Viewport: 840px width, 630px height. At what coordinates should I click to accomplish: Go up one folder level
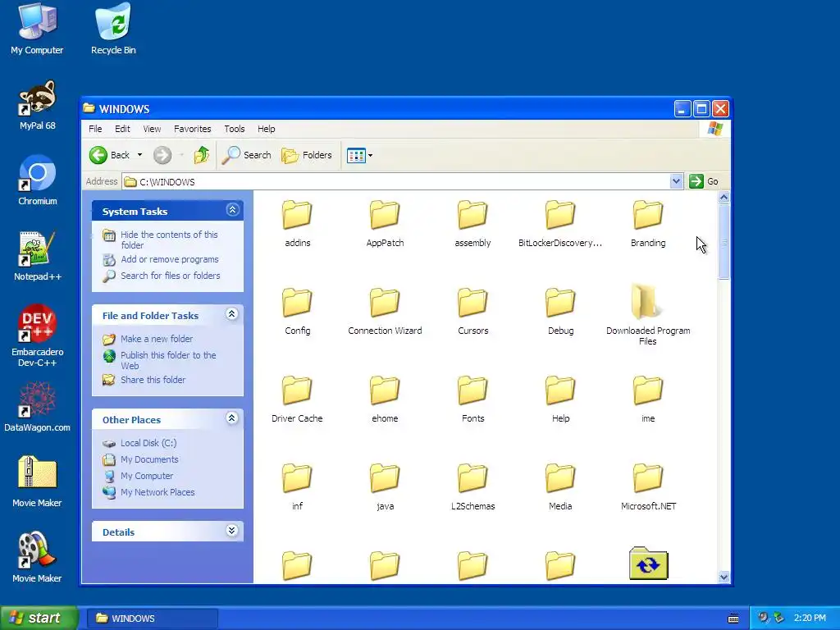202,155
